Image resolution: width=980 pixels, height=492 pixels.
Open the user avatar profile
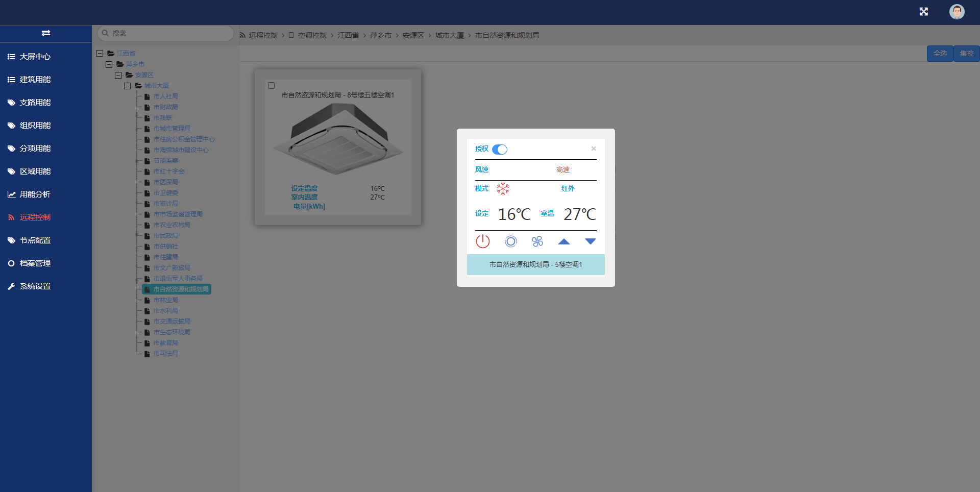tap(957, 12)
